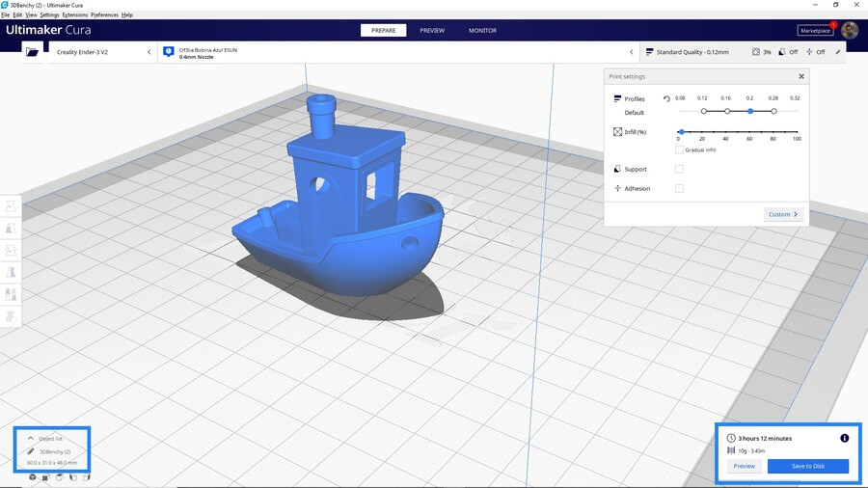Switch to left side view cube icon
Viewport: 868px width, 488px height.
click(73, 477)
